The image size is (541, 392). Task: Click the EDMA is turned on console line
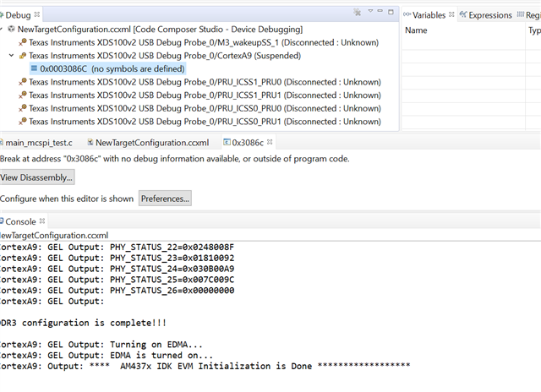coord(107,355)
